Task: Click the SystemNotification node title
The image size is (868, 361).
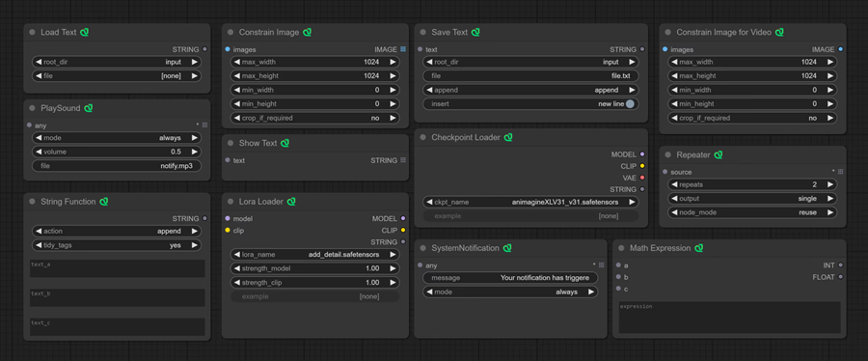Action: pos(466,248)
